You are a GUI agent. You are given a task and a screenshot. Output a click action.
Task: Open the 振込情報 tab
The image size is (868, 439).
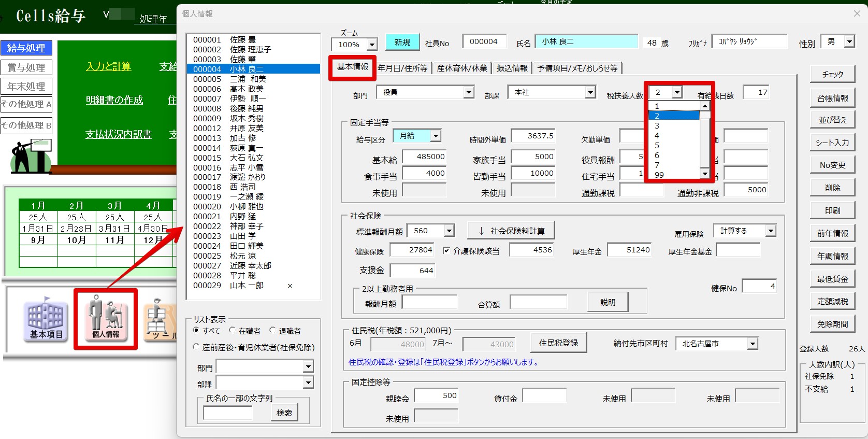pos(512,68)
